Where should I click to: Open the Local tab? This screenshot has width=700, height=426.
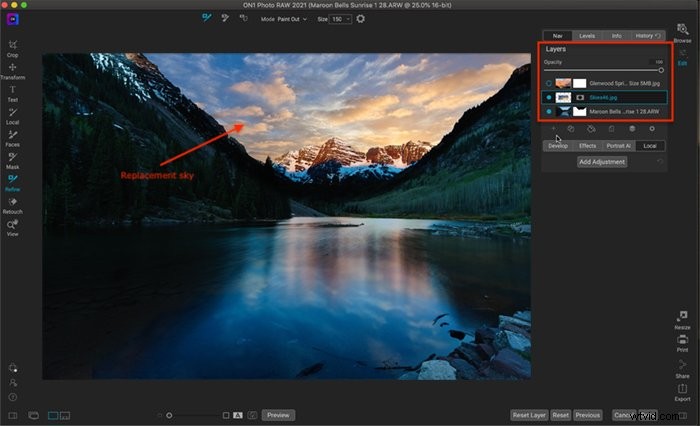650,146
